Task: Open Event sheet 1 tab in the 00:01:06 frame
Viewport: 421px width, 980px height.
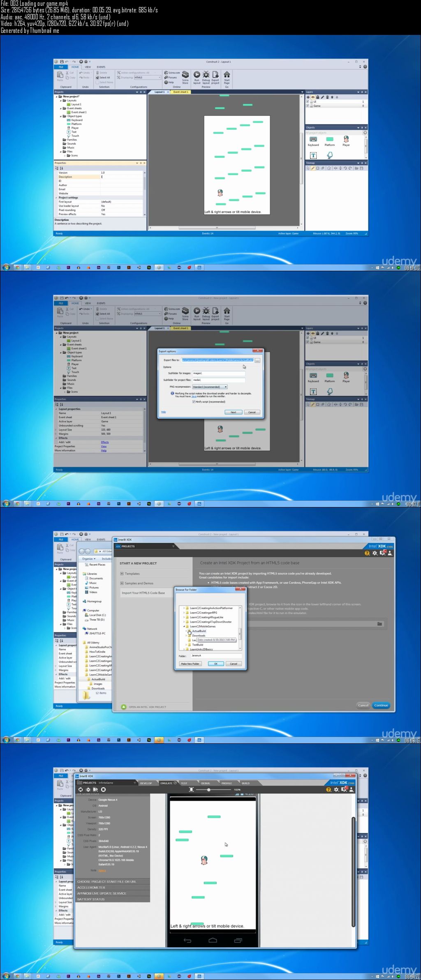Action: [180, 92]
